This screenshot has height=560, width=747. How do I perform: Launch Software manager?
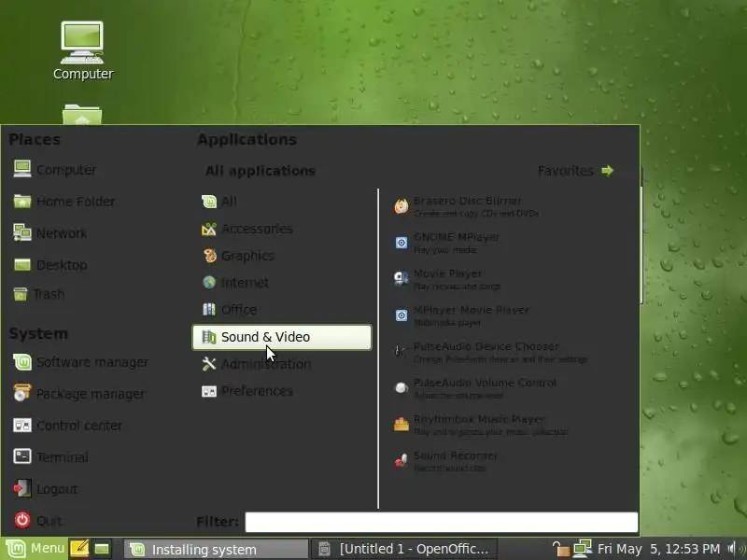click(x=81, y=362)
